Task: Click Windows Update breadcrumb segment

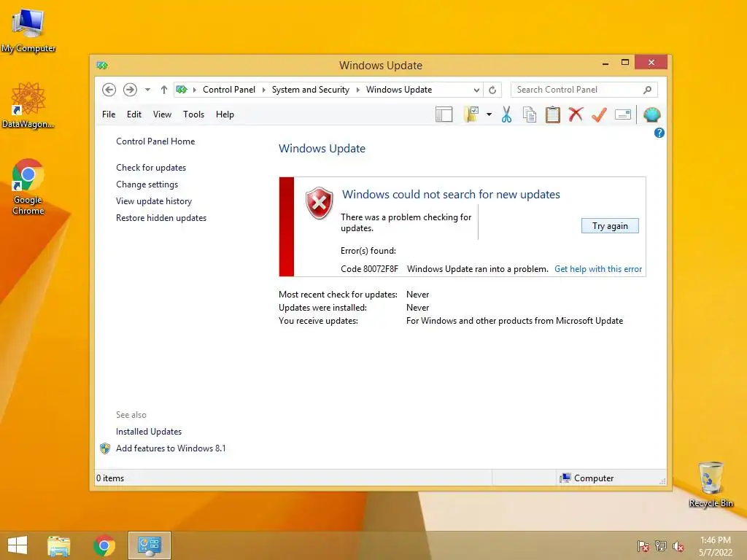Action: point(399,90)
